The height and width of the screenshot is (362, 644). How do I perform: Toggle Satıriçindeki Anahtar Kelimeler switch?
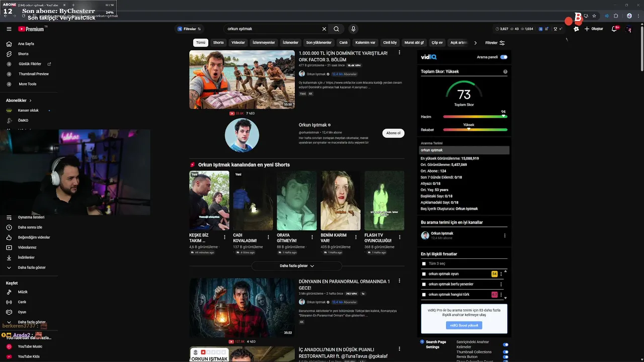506,345
